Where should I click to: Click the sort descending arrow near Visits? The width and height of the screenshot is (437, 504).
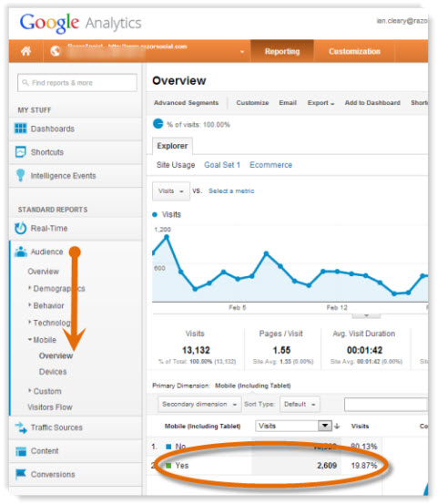pos(337,427)
